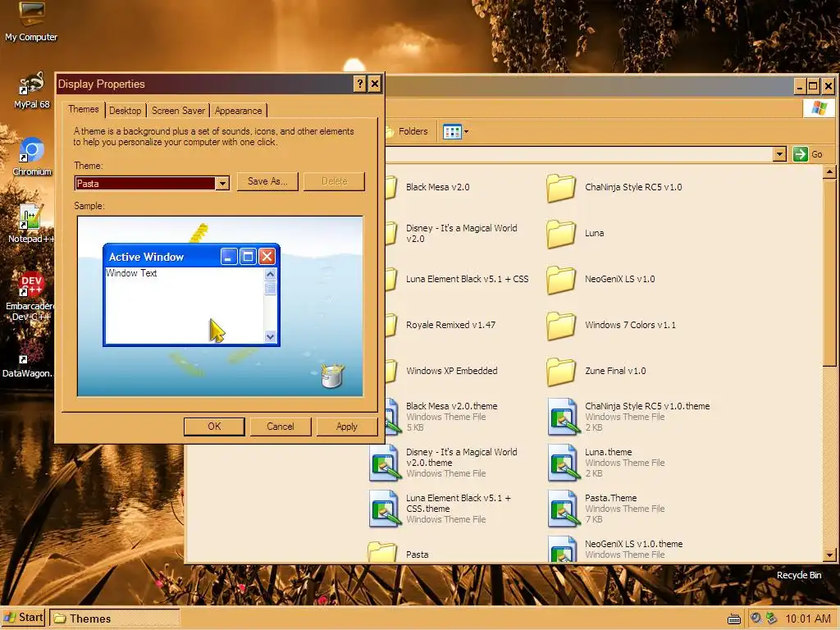Click Explorer scrollbar up arrow
Viewport: 840px width, 630px height.
tap(829, 172)
